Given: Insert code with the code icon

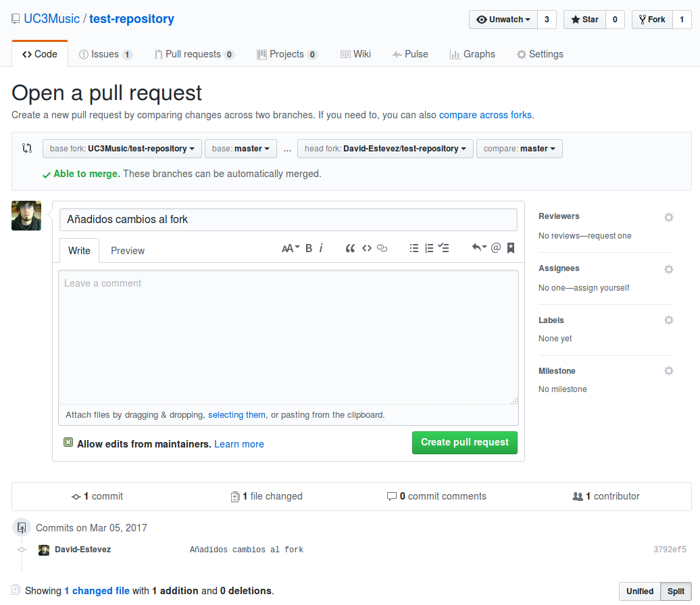Looking at the screenshot, I should point(367,248).
